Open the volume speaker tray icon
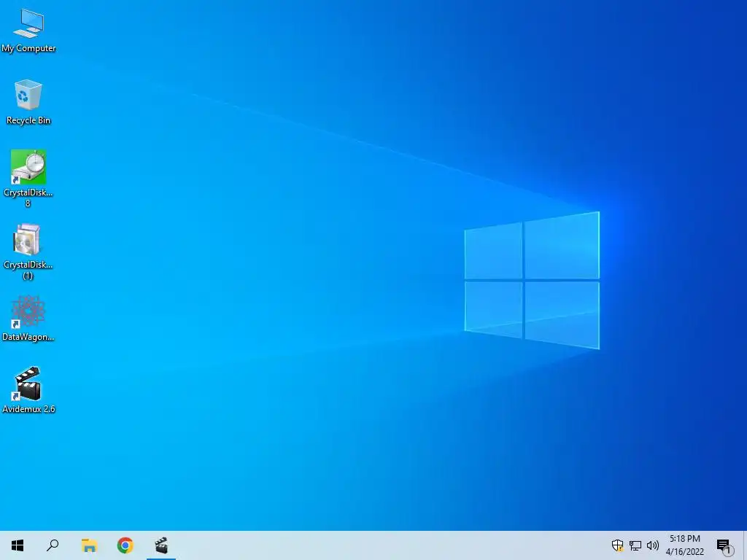The image size is (747, 560). coord(653,545)
